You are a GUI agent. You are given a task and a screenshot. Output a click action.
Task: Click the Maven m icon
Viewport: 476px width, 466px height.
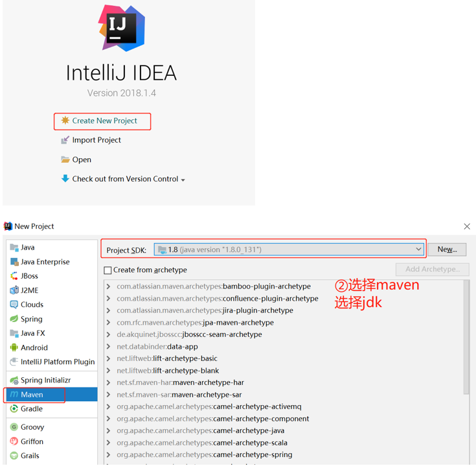coord(14,394)
